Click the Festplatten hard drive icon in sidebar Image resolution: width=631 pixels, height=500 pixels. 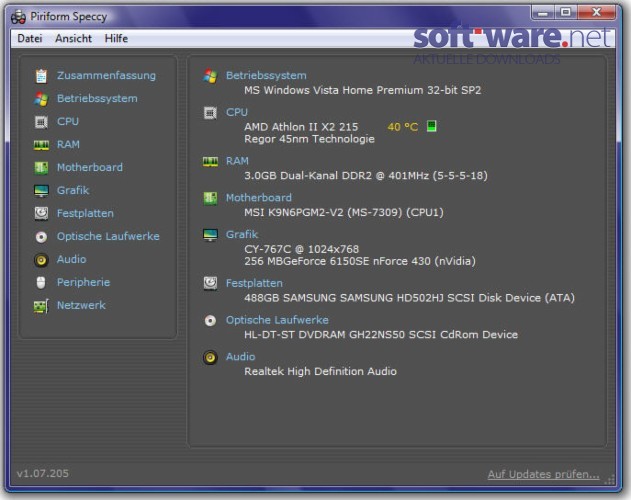coord(41,213)
